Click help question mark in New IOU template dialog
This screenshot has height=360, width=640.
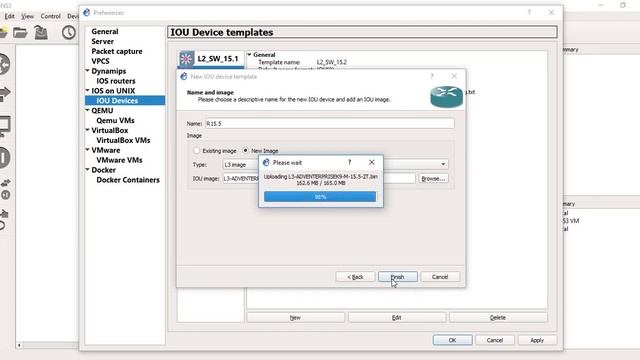click(x=432, y=76)
